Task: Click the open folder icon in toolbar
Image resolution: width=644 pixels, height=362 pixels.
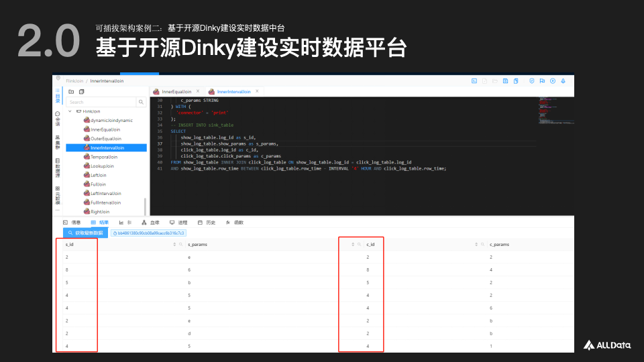Action: (495, 81)
